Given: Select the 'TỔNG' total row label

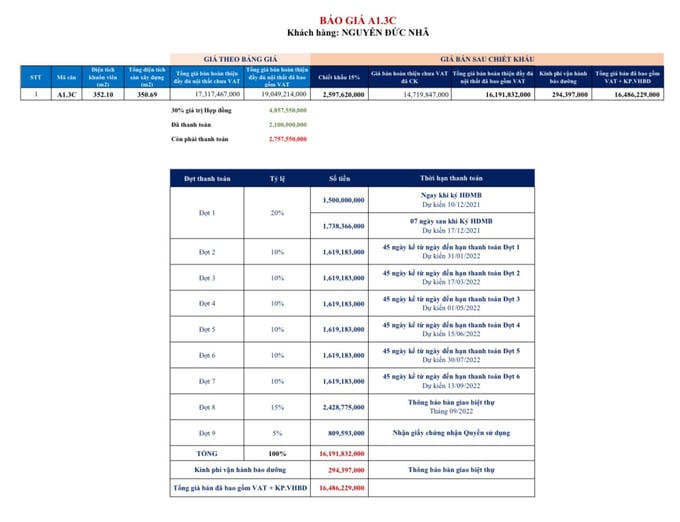Looking at the screenshot, I should [207, 453].
